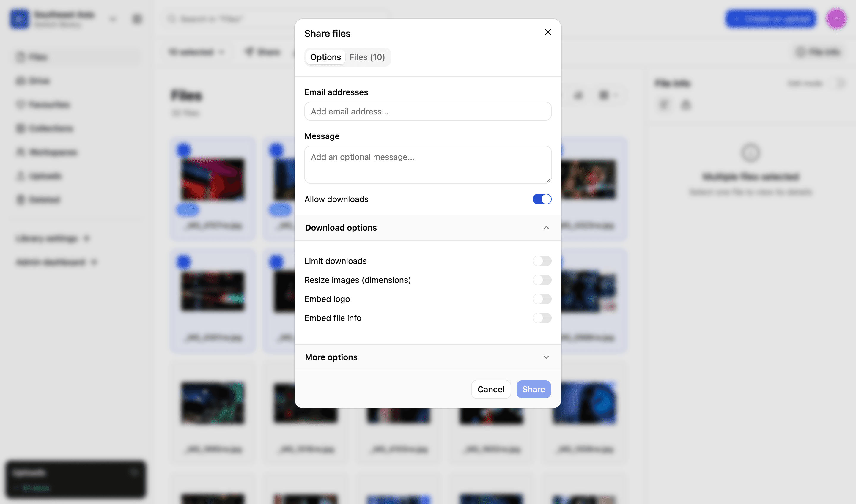Turn off Allow downloads toggle
Screen dimensions: 856x504
click(542, 199)
